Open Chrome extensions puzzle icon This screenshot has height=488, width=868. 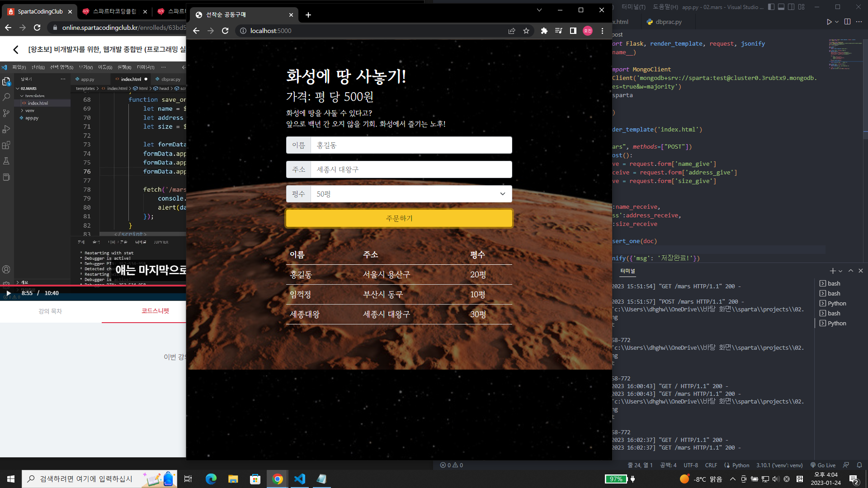tap(544, 31)
